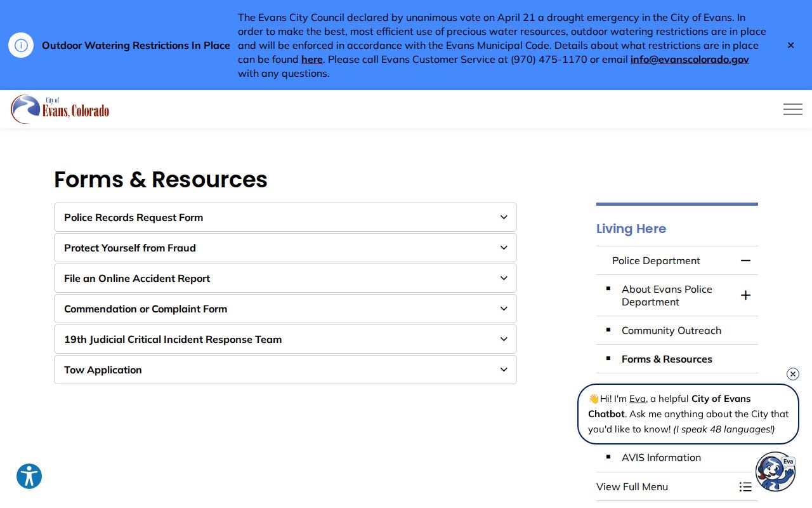Expand the Tow Application accordion
Image resolution: width=812 pixels, height=508 pixels.
click(x=285, y=370)
